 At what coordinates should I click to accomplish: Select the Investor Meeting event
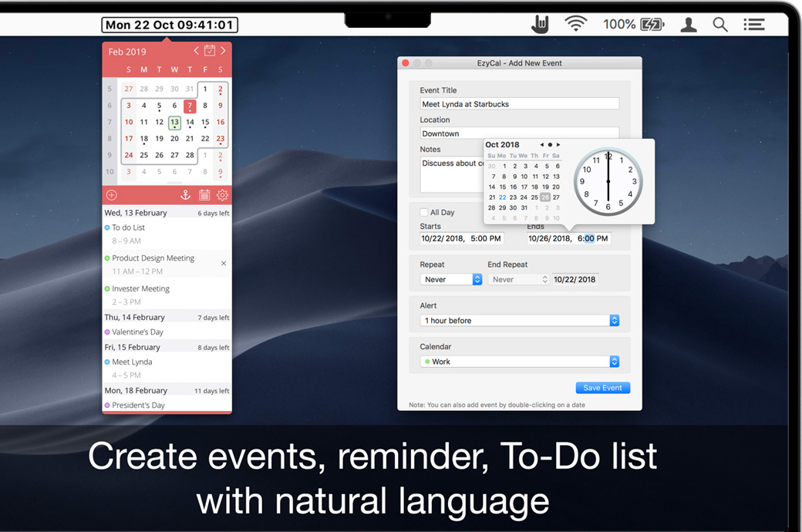coord(141,288)
